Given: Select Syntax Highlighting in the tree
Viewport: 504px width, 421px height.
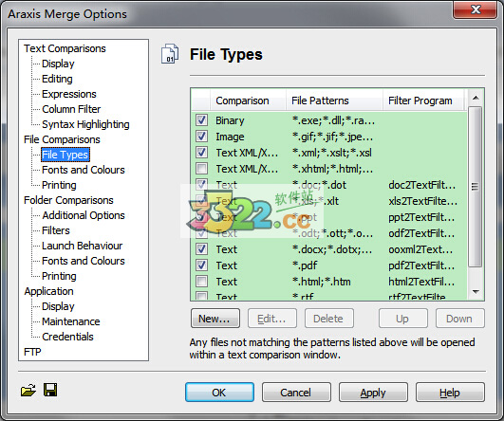Looking at the screenshot, I should [x=85, y=124].
